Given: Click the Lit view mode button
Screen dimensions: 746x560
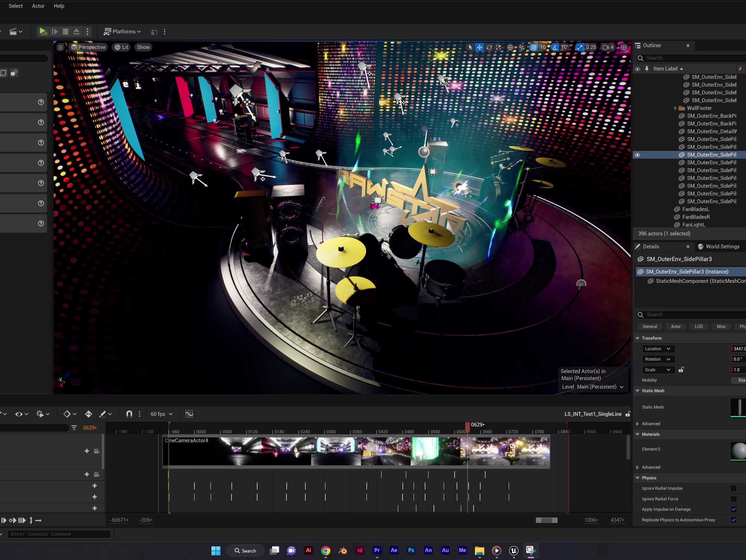Looking at the screenshot, I should pos(122,47).
